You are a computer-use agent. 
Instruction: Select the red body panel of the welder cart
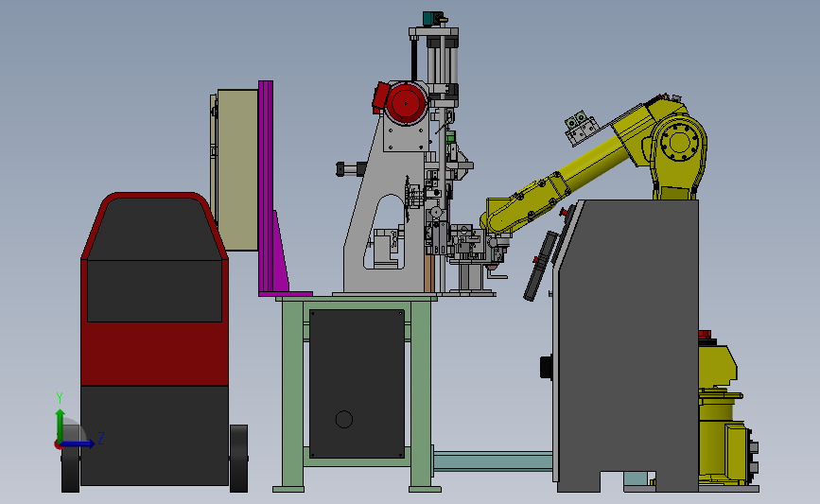[x=154, y=354]
